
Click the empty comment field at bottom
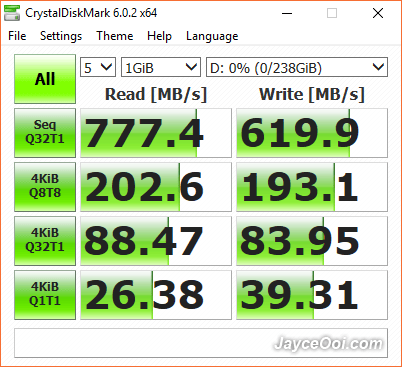(201, 343)
